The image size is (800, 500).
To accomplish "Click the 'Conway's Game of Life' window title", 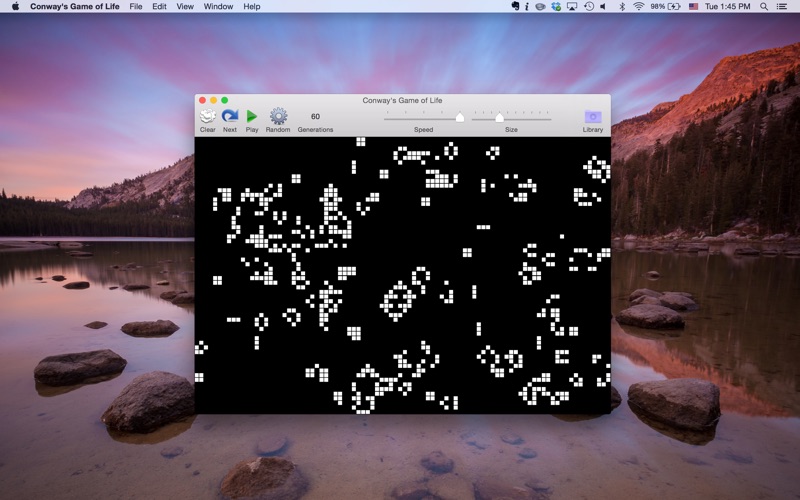I will (x=402, y=100).
